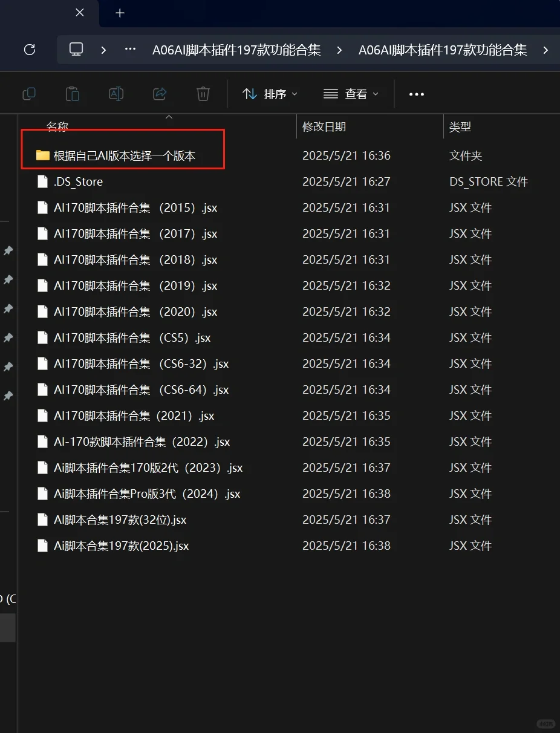Expand the chevron at the end of the breadcrumb path
The width and height of the screenshot is (560, 733).
(546, 50)
